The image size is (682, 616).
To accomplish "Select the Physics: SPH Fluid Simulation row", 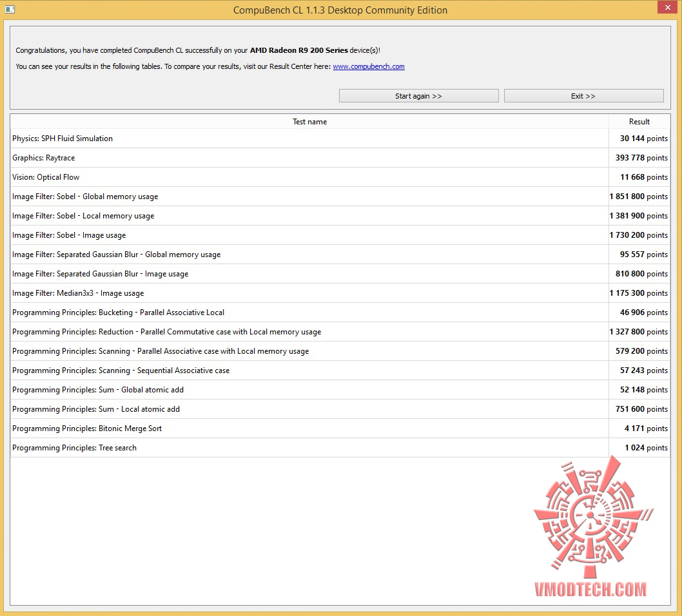I will point(340,139).
